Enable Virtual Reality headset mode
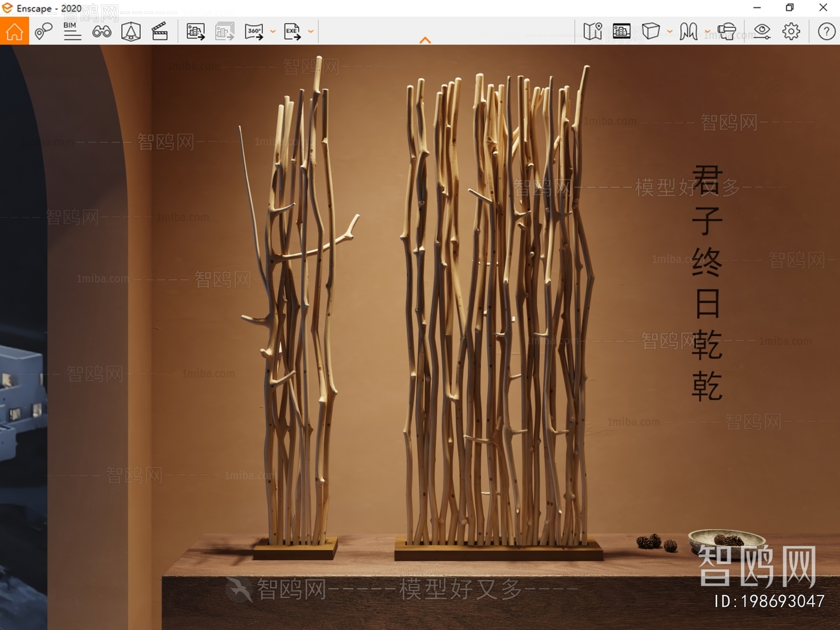Image resolution: width=840 pixels, height=630 pixels. coord(727,31)
